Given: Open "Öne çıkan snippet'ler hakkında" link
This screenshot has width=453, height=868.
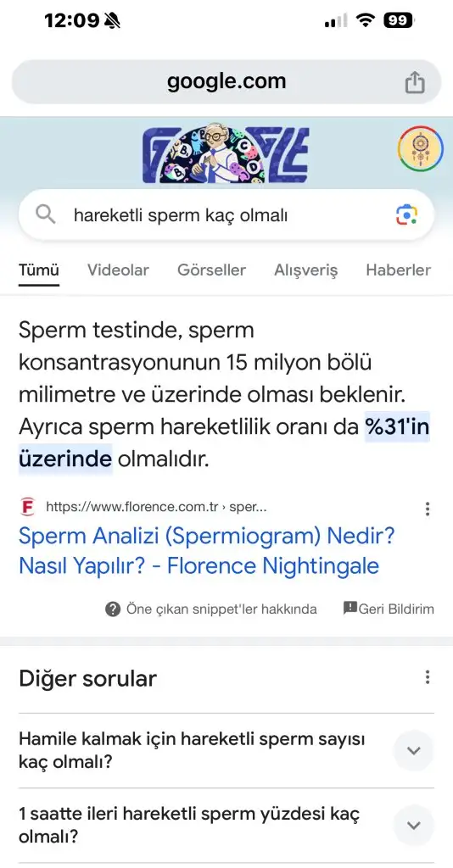Looking at the screenshot, I should tap(221, 609).
